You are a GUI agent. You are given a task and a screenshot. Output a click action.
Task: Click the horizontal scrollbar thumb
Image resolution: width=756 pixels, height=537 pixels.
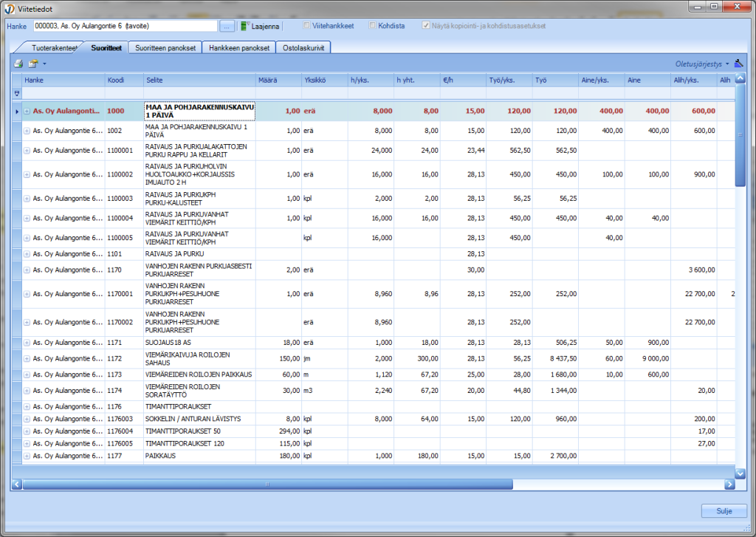[267, 485]
